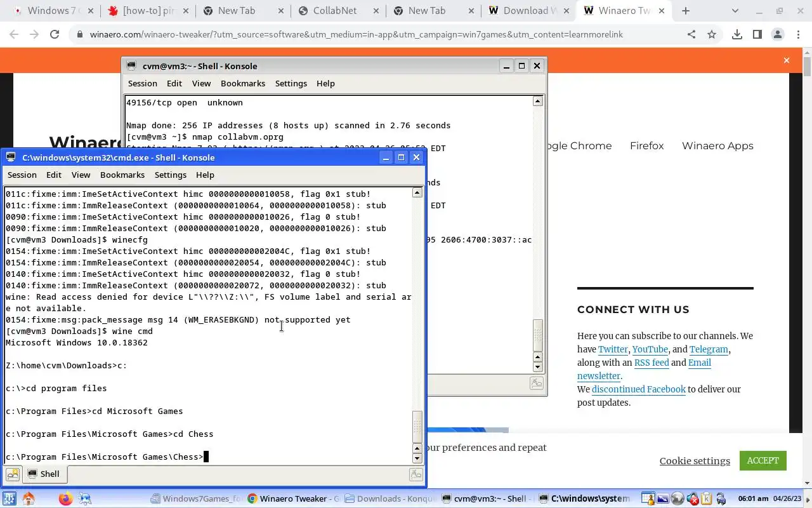Open Bookmarks menu in cmd.exe Konsole
812x508 pixels.
point(122,175)
